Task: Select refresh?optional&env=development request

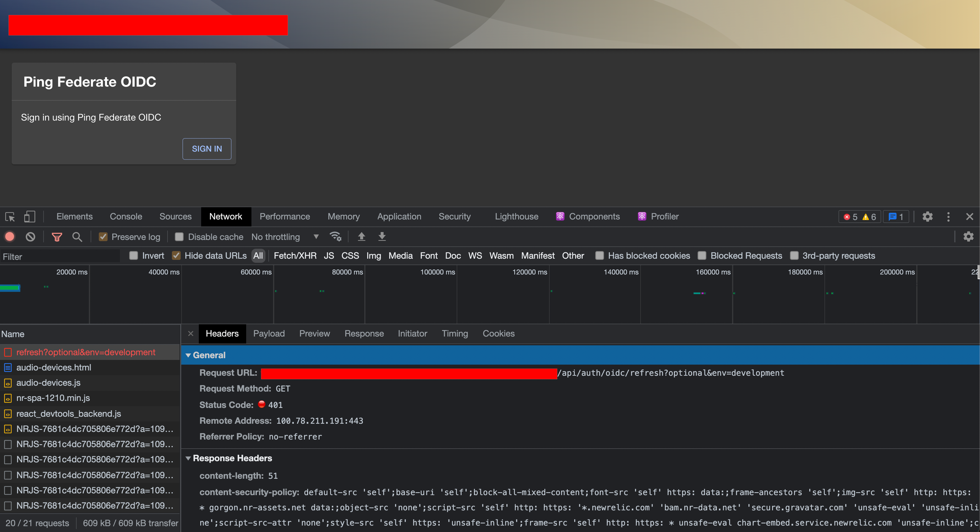Action: (x=90, y=352)
